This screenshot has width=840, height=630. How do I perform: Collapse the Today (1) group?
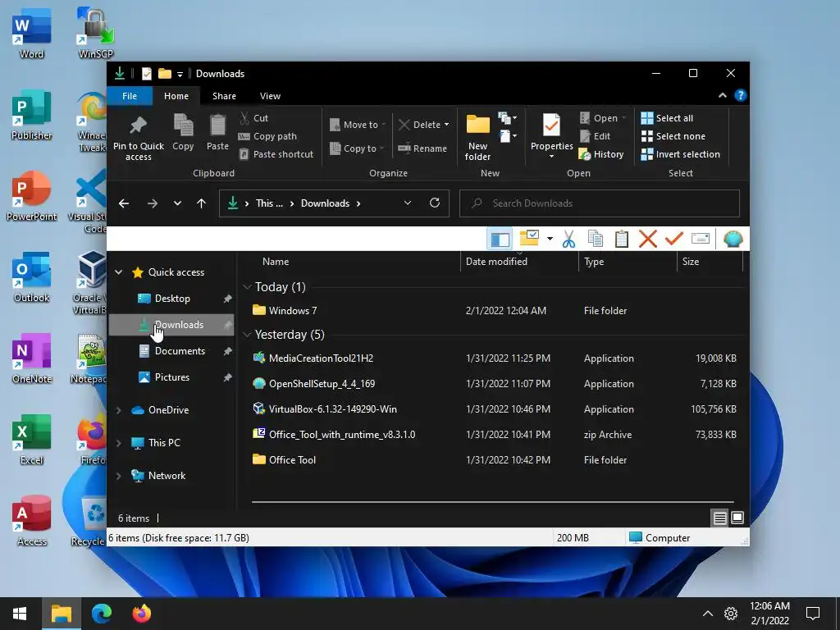(x=247, y=287)
